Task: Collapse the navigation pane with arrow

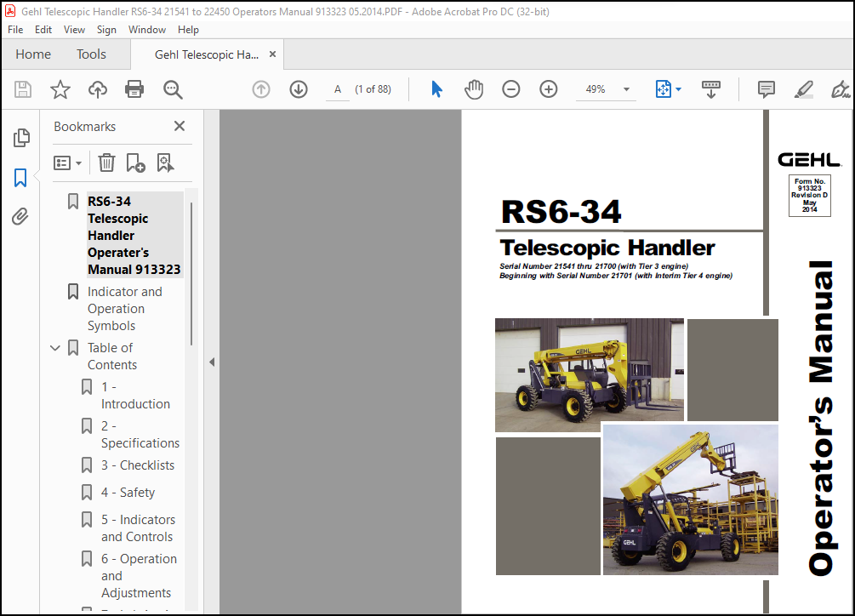Action: pos(212,362)
